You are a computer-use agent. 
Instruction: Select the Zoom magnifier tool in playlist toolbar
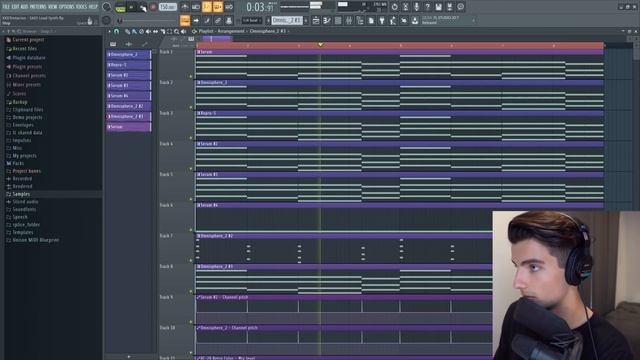176,31
